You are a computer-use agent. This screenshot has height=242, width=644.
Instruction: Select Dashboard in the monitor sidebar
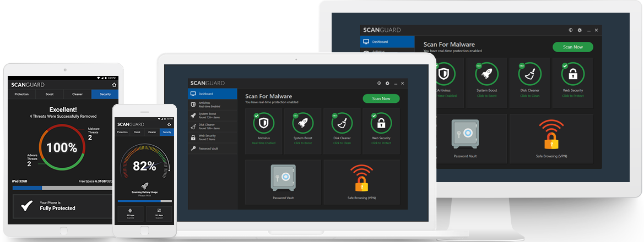click(387, 42)
